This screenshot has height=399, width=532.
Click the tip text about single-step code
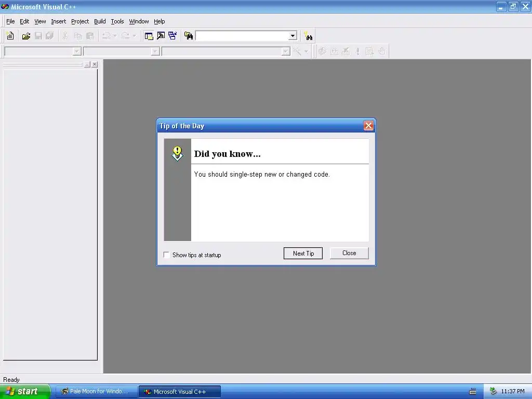[262, 174]
